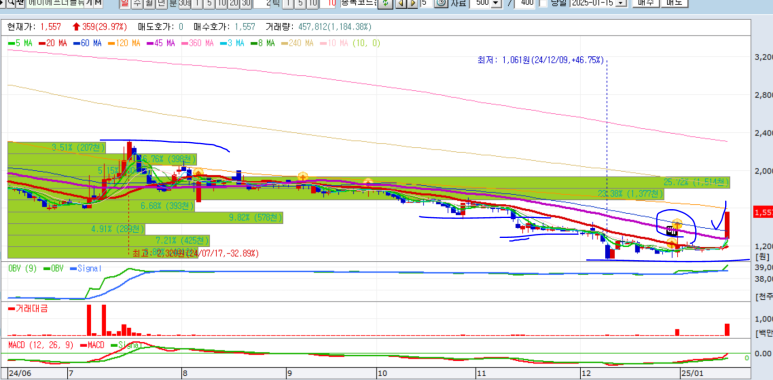Image resolution: width=773 pixels, height=380 pixels.
Task: Switch chart to 월 monthly period
Action: pos(147,3)
